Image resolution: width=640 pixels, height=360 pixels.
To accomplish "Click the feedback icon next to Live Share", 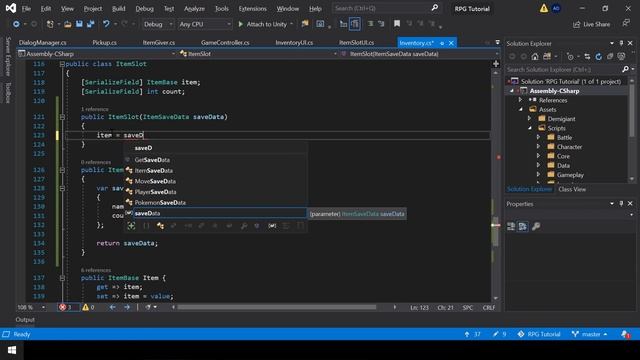I will [626, 24].
